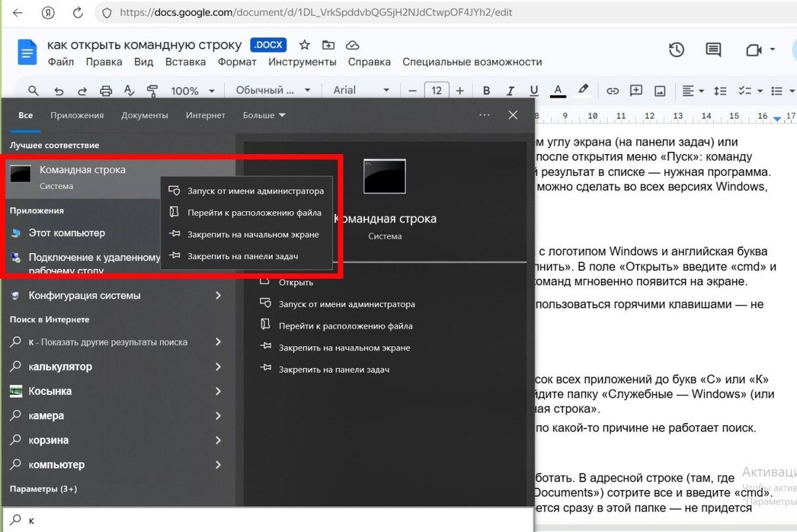Choose Закрепить на панели задач in context menu
The image size is (797, 532).
(246, 256)
